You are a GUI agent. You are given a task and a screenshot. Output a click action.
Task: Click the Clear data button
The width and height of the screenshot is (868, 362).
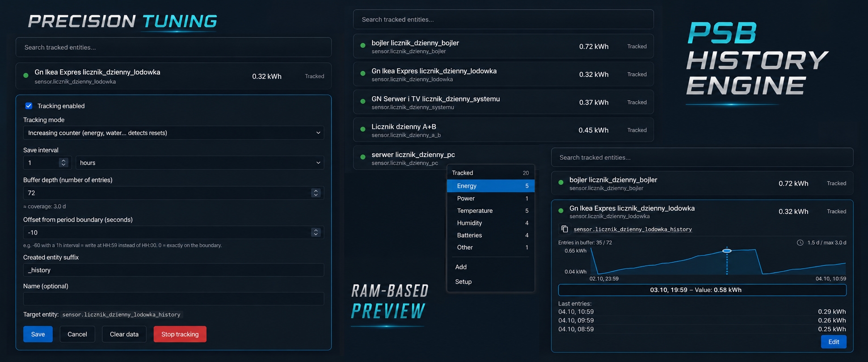[124, 334]
